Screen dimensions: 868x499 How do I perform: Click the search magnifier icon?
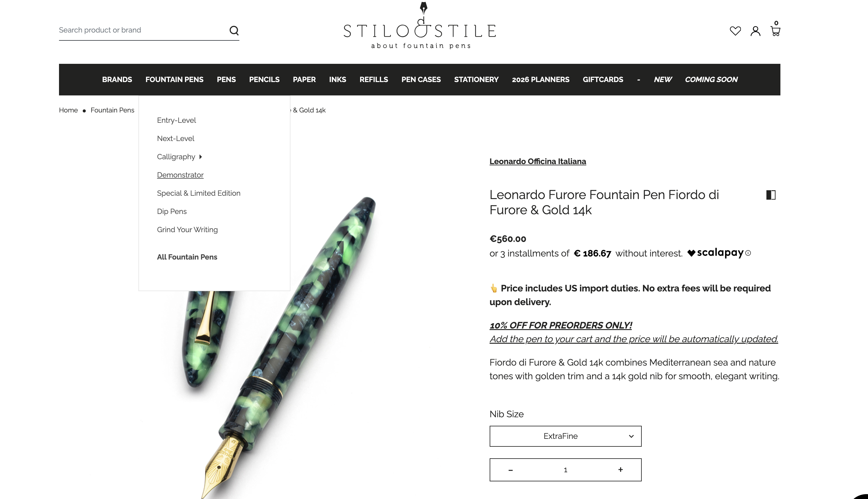(234, 30)
